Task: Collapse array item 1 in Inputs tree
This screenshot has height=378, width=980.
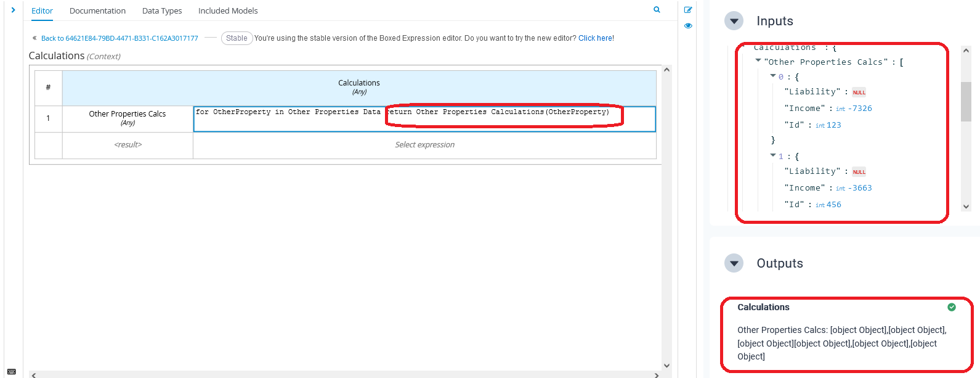Action: pyautogui.click(x=773, y=155)
